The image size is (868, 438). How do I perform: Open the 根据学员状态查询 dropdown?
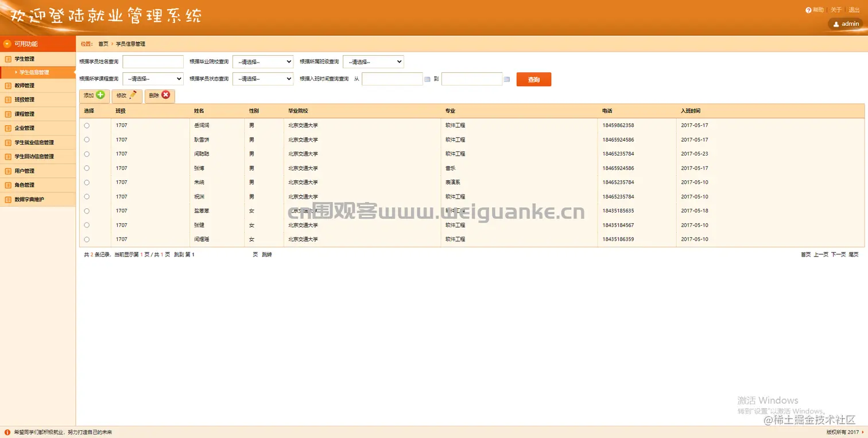[x=263, y=79]
